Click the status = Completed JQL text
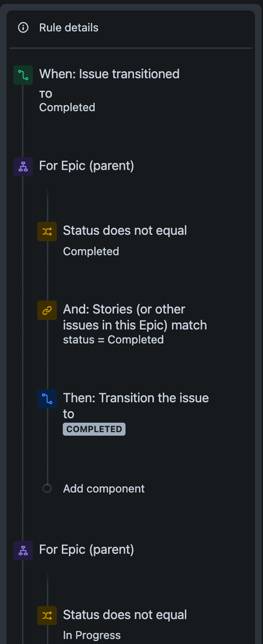 click(113, 339)
